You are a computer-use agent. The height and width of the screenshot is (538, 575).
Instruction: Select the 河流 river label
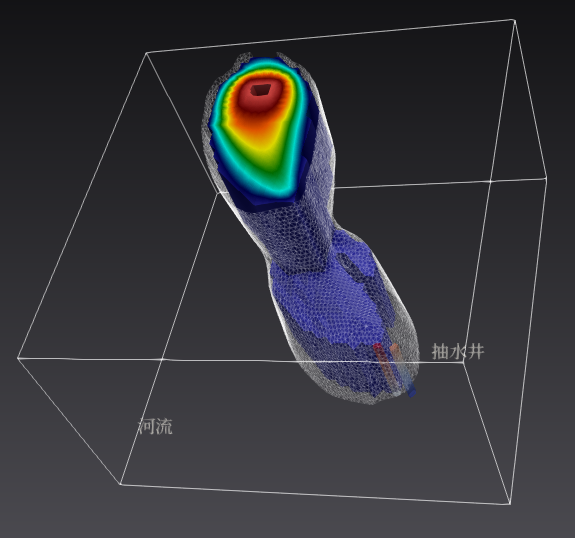pos(155,427)
